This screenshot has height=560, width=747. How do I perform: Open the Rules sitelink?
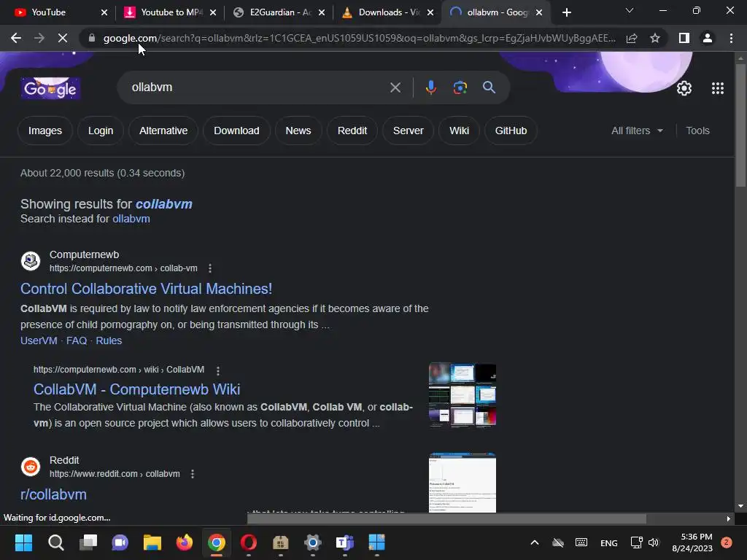(109, 341)
